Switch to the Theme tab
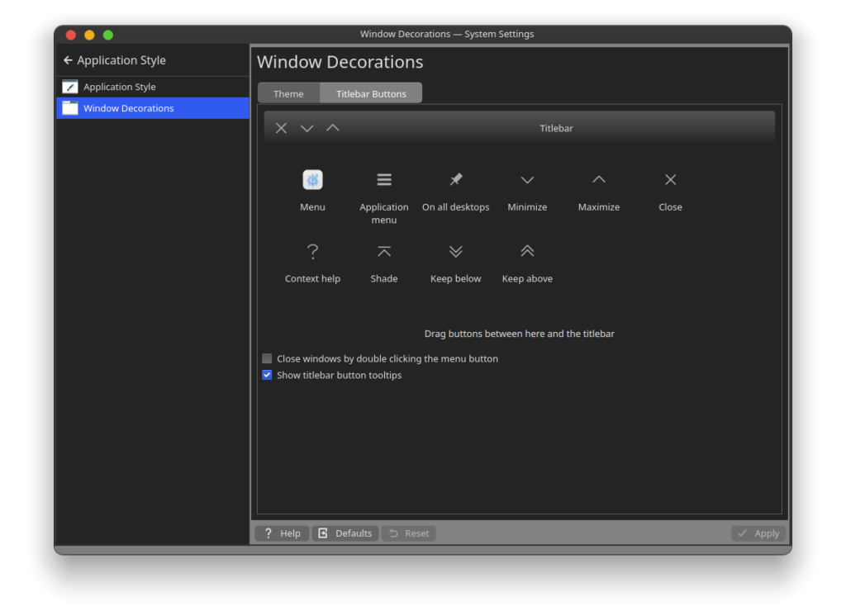This screenshot has height=616, width=846. (x=288, y=93)
